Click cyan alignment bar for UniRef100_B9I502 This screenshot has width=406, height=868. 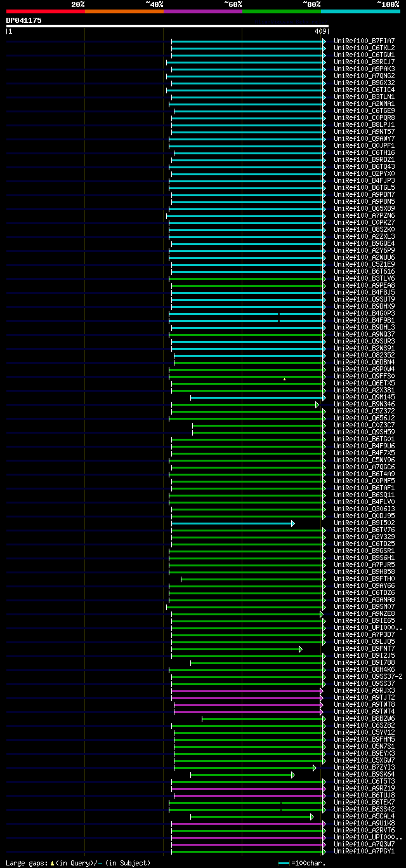[232, 523]
